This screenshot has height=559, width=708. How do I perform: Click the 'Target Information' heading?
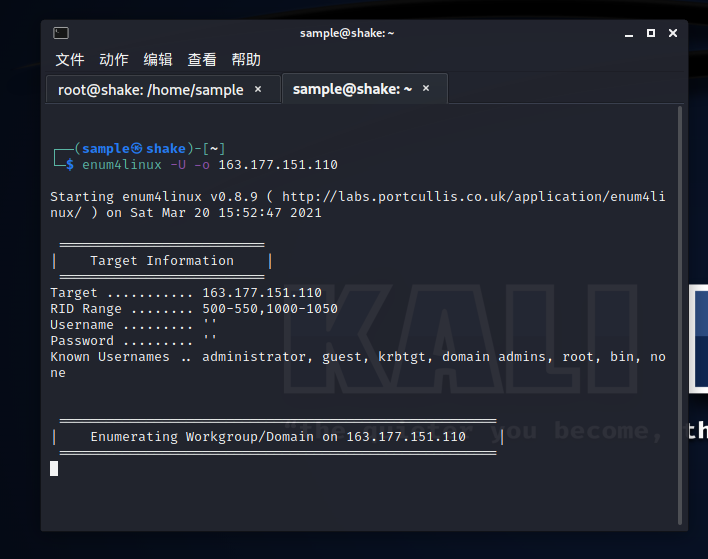tap(162, 261)
